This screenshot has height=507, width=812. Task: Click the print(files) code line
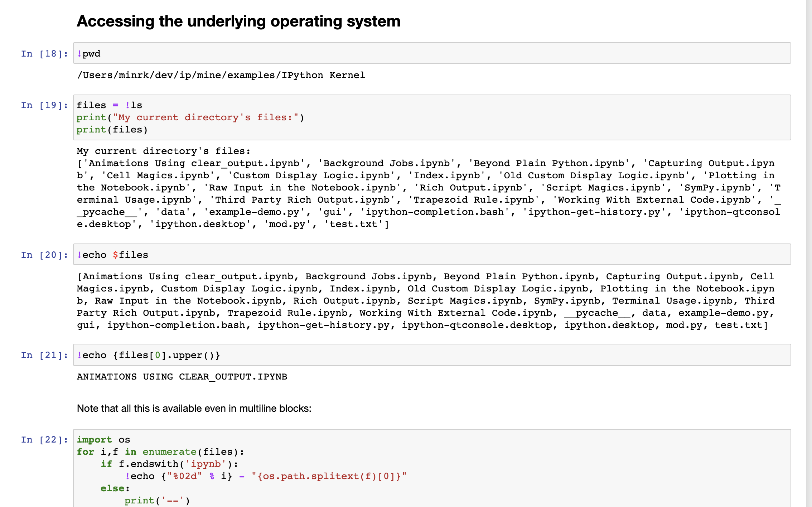pos(112,130)
